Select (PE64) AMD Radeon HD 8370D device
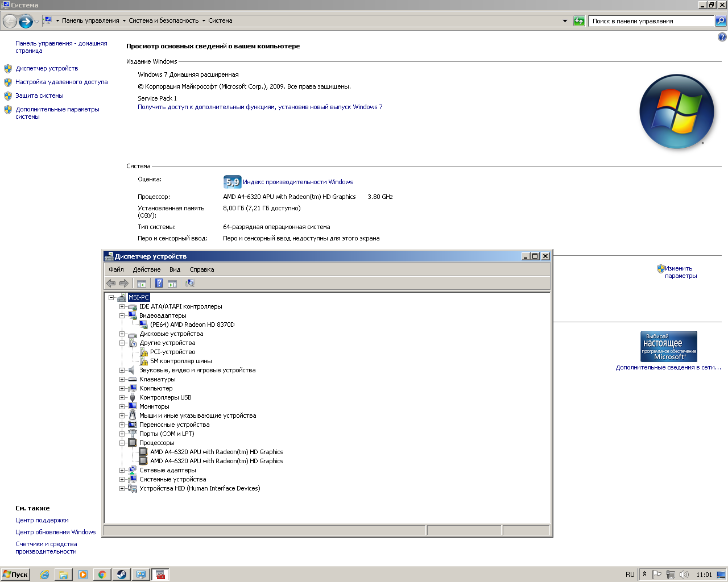 [192, 325]
